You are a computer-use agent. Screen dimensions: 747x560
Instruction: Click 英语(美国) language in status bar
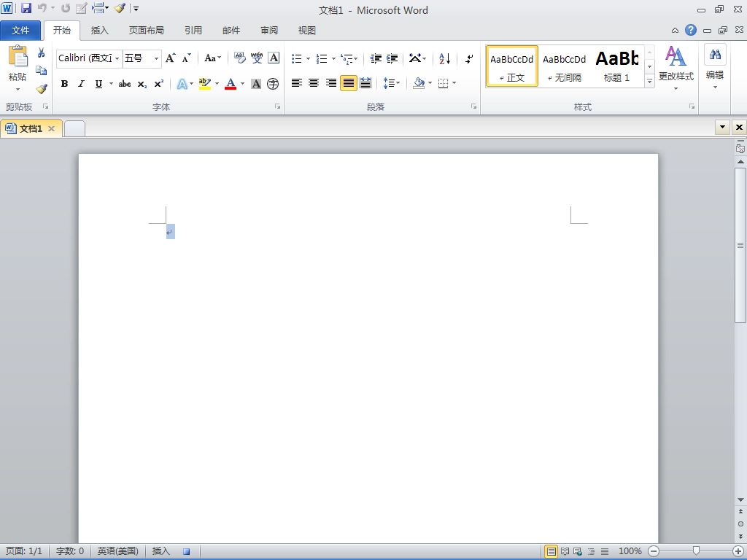click(x=117, y=551)
